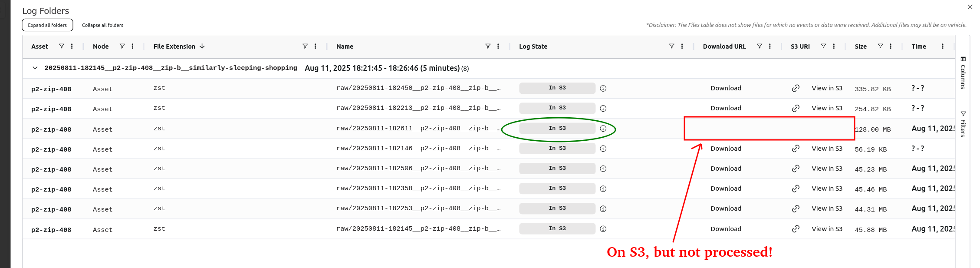
Task: Open Node column options menu
Action: pos(132,46)
